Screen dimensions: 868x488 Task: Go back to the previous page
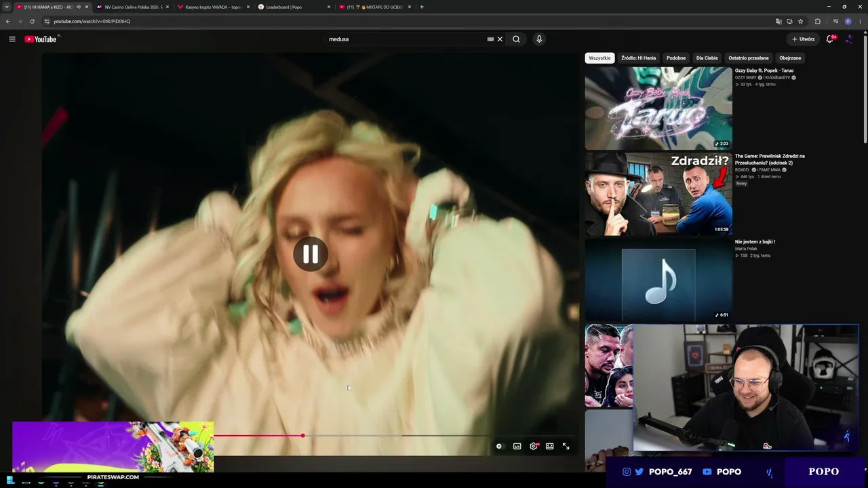click(7, 21)
